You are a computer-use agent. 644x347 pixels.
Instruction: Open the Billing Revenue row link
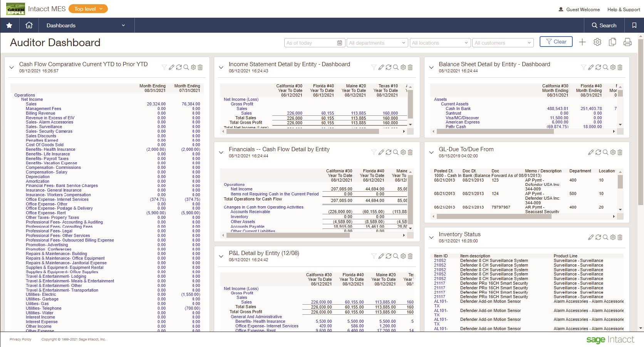40,113
